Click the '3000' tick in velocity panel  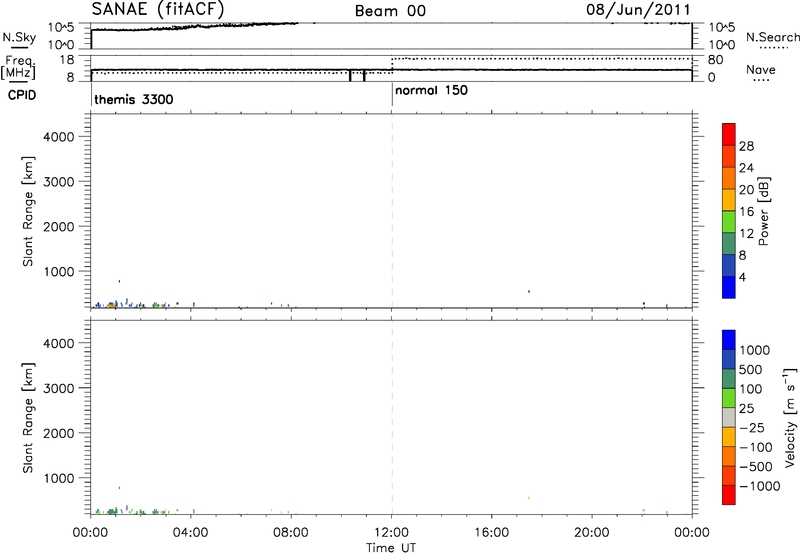click(58, 388)
